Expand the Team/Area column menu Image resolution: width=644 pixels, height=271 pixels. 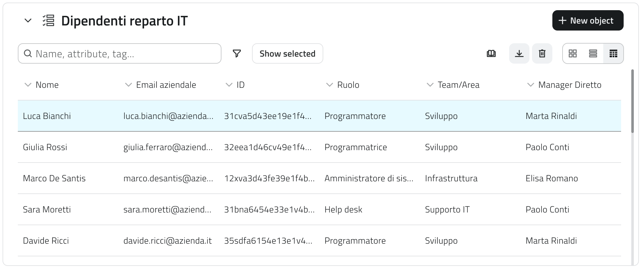[430, 85]
